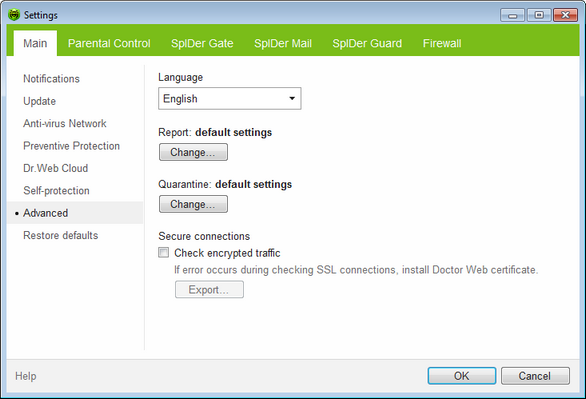Expand the Language dropdown
The image size is (586, 399).
[x=229, y=99]
